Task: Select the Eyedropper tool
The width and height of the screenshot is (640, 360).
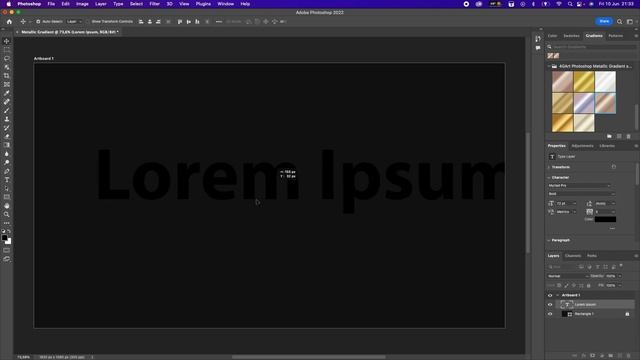Action: click(x=7, y=93)
